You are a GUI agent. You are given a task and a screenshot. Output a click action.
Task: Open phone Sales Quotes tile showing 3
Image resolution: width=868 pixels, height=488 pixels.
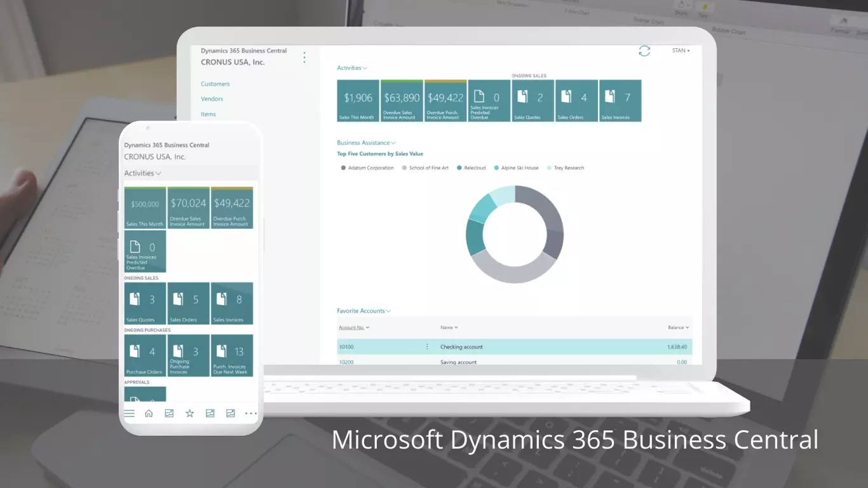coord(145,303)
